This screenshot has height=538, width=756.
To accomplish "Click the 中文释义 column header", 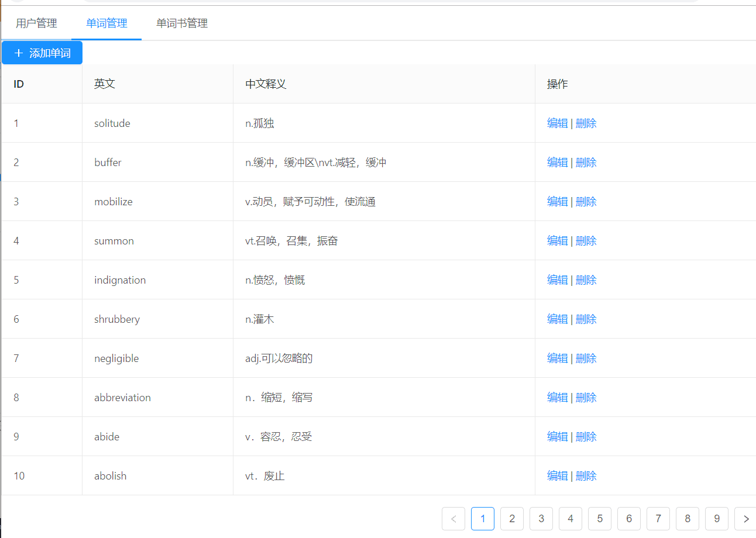I will (384, 84).
